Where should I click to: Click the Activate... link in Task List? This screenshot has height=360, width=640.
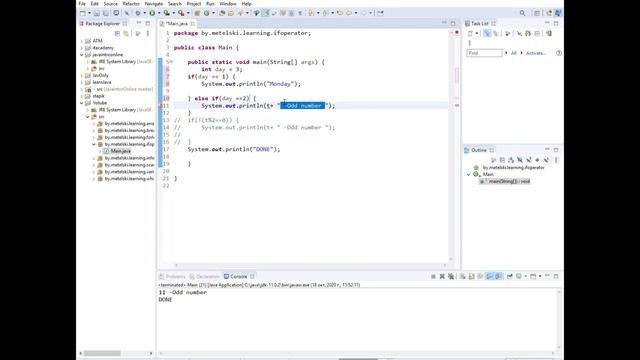point(536,53)
